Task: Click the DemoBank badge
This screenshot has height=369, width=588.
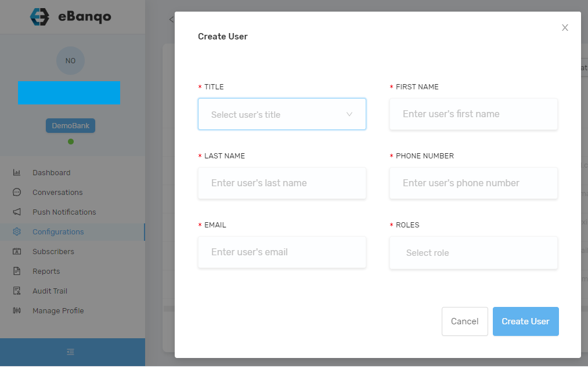Action: [x=70, y=126]
